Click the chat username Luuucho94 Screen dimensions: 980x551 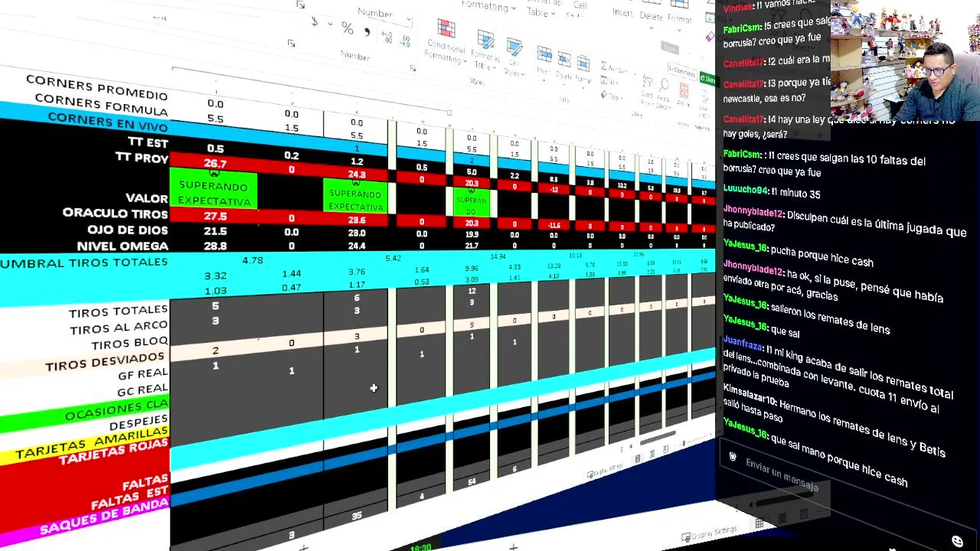(x=745, y=189)
